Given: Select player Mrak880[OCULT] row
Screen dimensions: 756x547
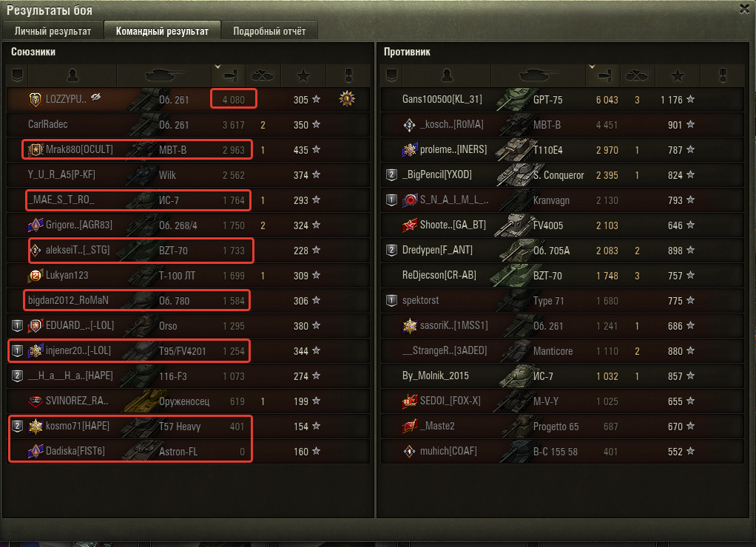Looking at the screenshot, I should [189, 149].
